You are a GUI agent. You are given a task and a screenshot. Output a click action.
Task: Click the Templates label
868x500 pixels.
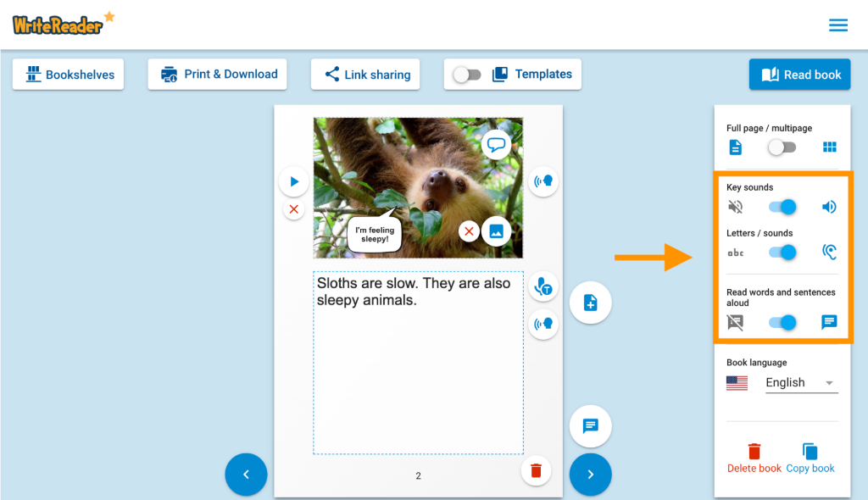(x=543, y=75)
